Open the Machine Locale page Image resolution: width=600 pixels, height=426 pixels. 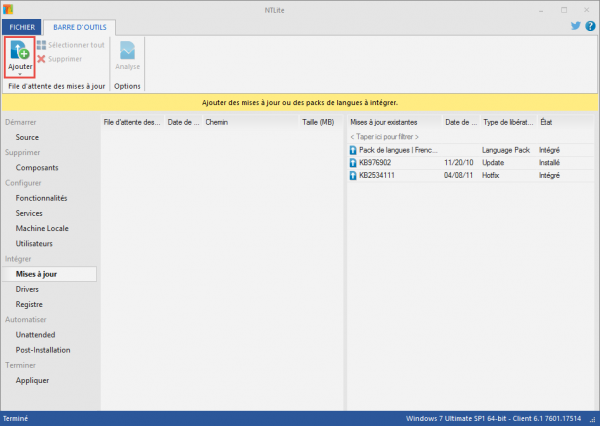coord(42,228)
